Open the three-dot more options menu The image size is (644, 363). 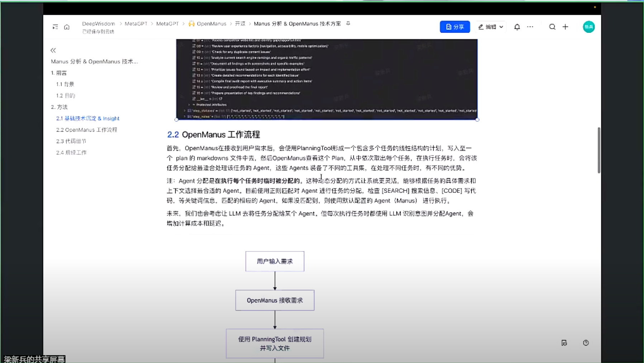click(x=530, y=27)
